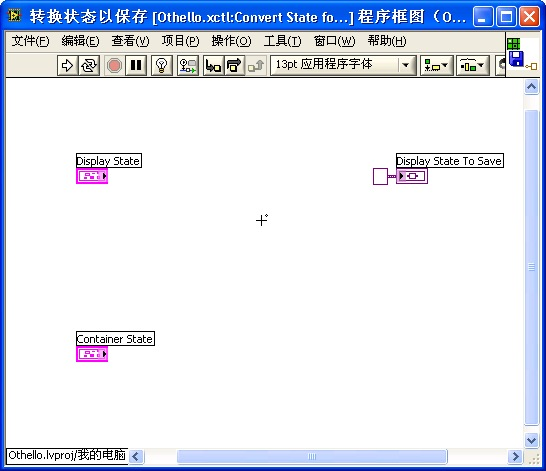The image size is (546, 471).
Task: Click the VI connector pane icon
Action: (513, 44)
